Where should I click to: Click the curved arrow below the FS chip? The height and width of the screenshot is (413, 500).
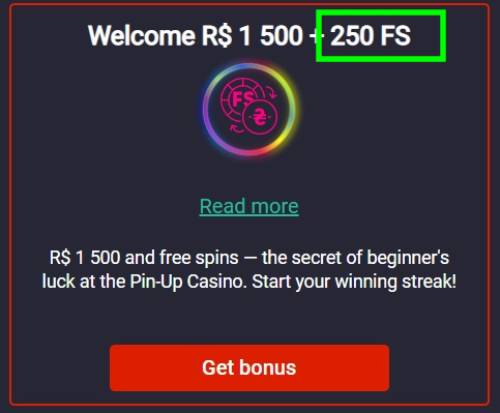tap(236, 128)
